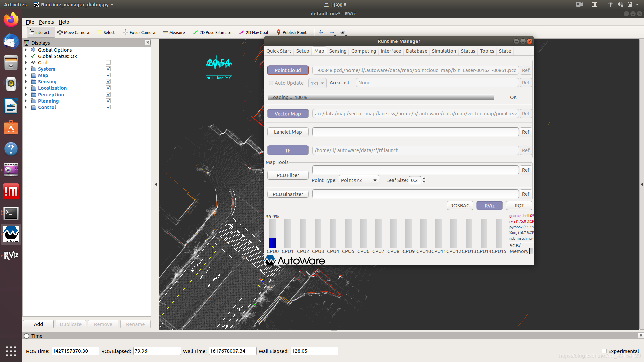Image resolution: width=644 pixels, height=362 pixels.
Task: Switch to the Simulation tab
Action: (x=443, y=51)
